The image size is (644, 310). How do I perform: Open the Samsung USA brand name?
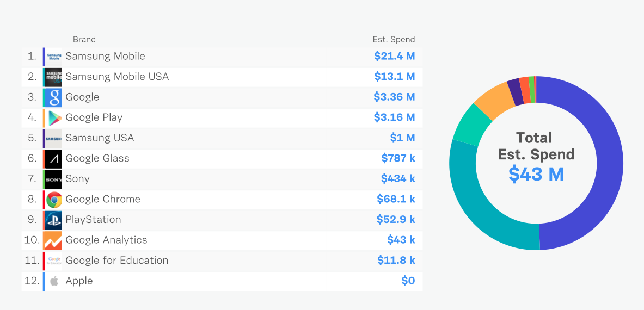click(100, 138)
